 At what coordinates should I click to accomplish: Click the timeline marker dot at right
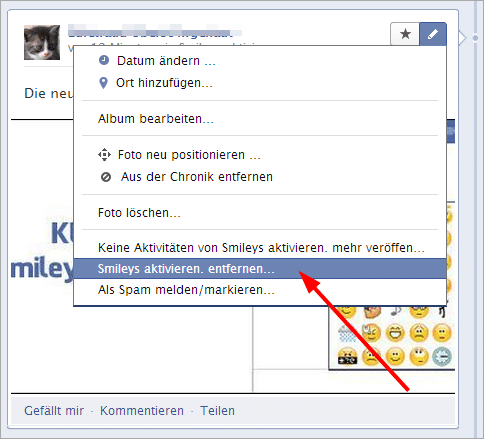(475, 38)
